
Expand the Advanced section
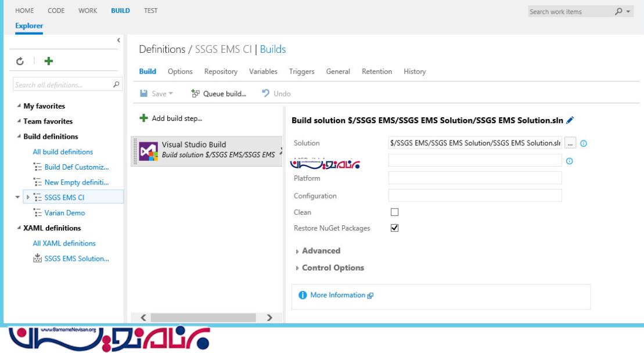pyautogui.click(x=321, y=251)
